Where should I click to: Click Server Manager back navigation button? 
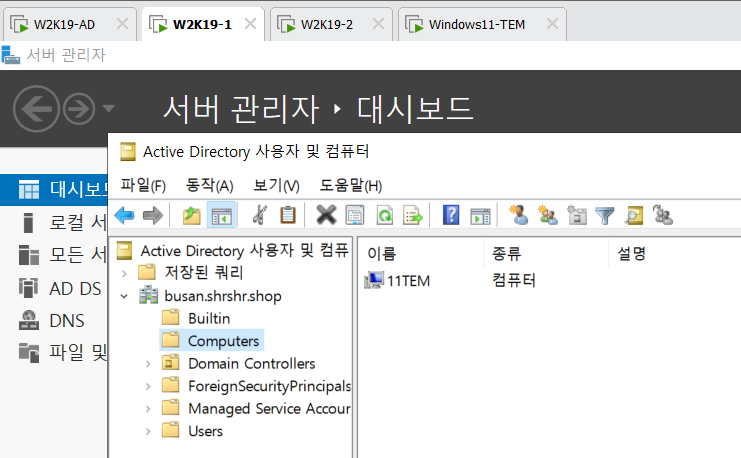(x=36, y=109)
